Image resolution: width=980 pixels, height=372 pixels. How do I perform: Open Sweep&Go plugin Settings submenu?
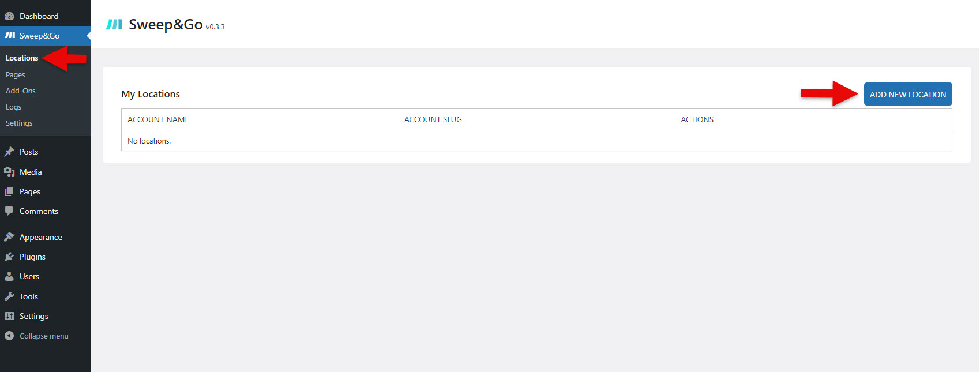point(19,123)
